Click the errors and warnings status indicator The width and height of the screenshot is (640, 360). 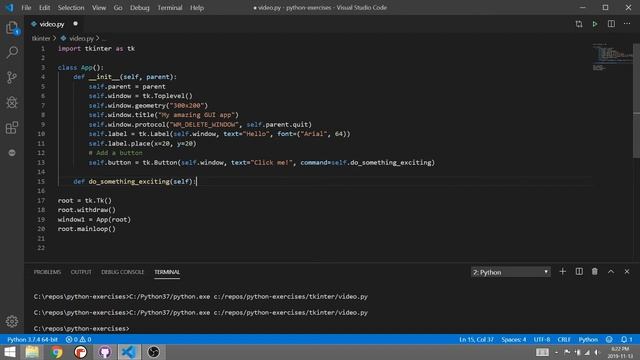78,340
